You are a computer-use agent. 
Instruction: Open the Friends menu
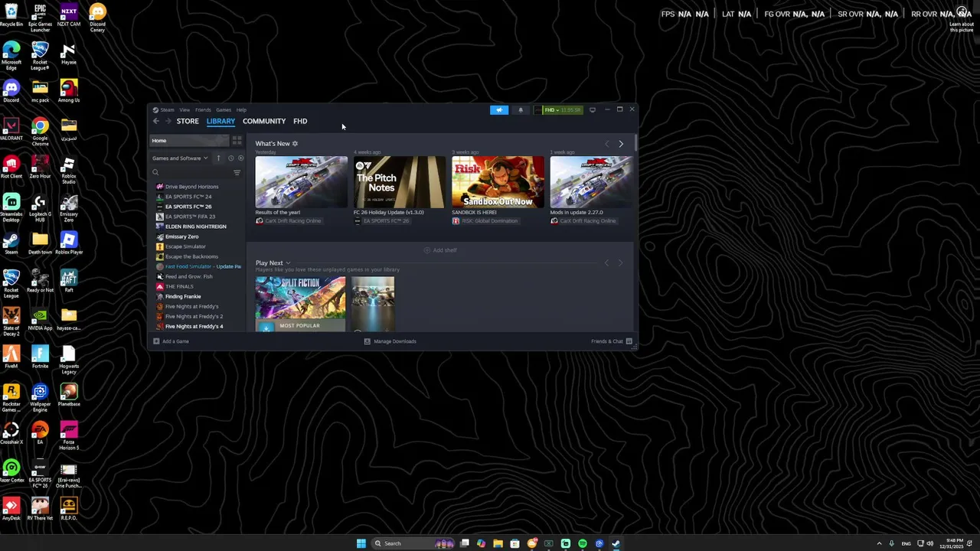(203, 109)
